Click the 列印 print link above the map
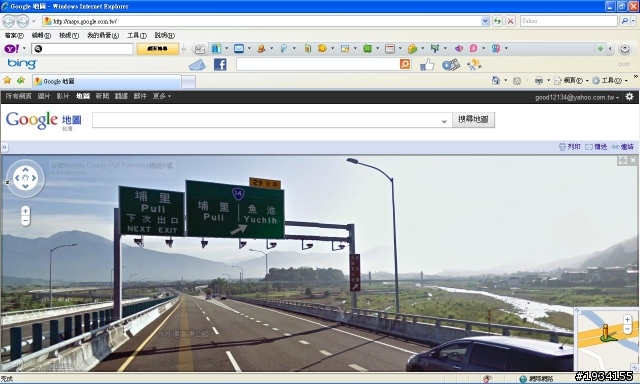 point(570,147)
